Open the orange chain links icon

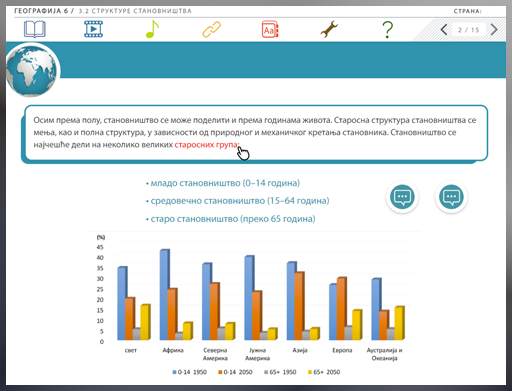212,29
